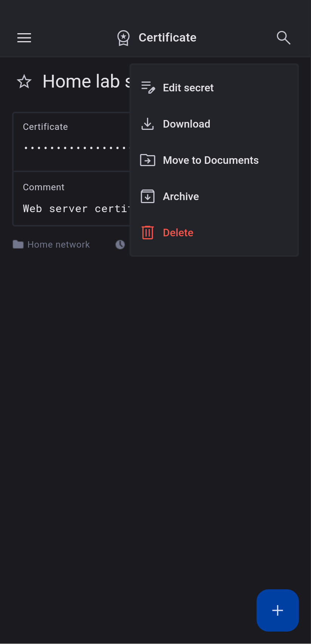Select the Edit secret menu entry
The image size is (311, 644).
pos(188,88)
